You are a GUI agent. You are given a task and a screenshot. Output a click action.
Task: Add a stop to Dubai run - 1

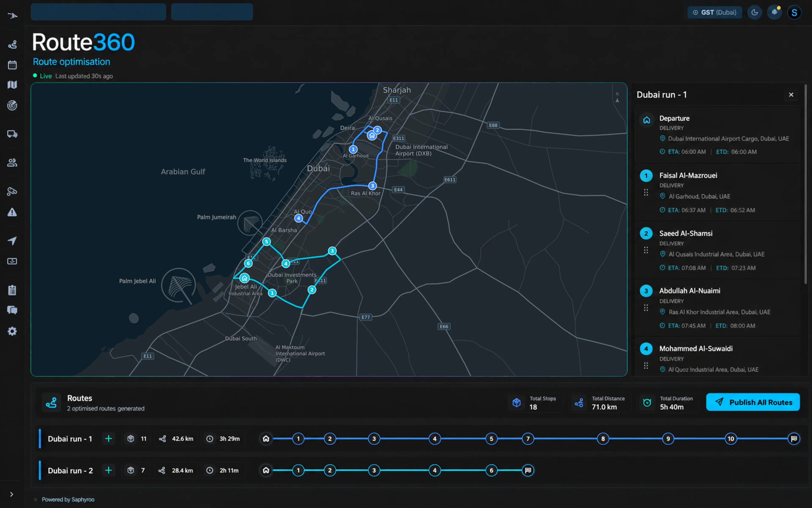pos(108,438)
